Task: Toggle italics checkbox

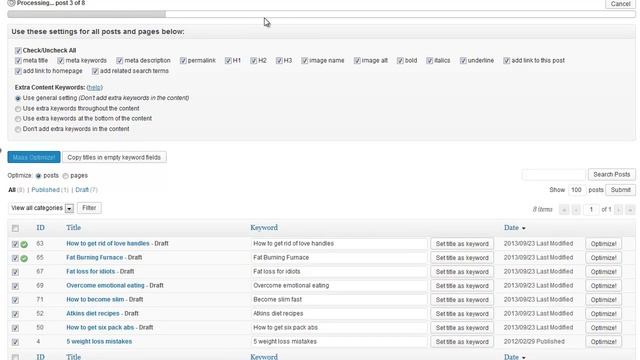Action: pos(429,61)
